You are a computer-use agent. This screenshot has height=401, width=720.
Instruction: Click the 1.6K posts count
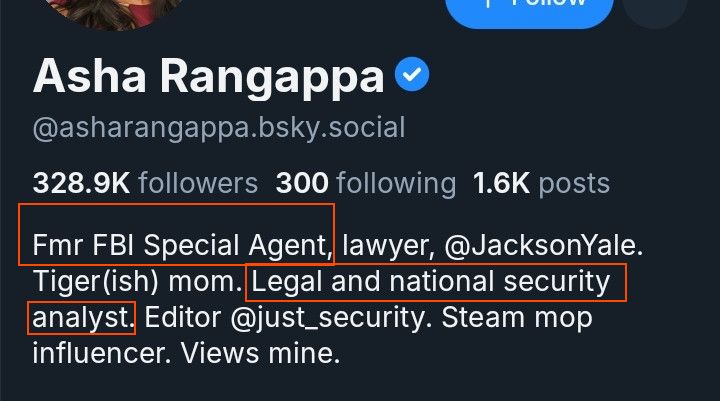tap(541, 183)
